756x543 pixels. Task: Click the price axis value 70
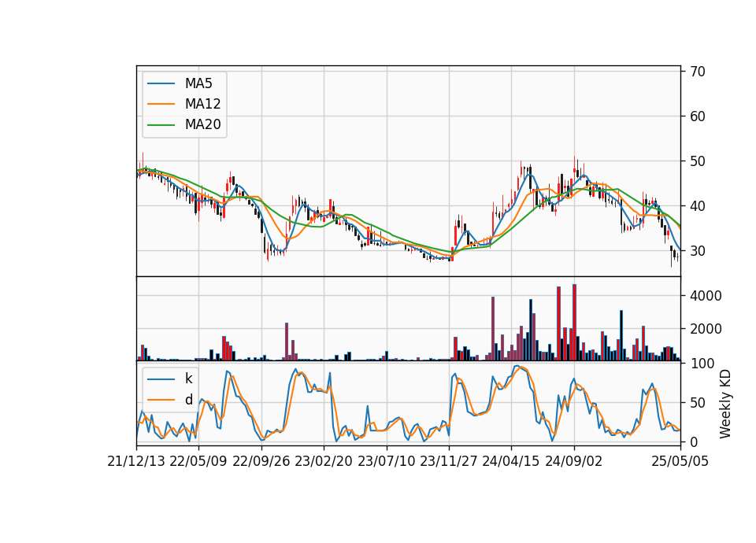tap(697, 72)
